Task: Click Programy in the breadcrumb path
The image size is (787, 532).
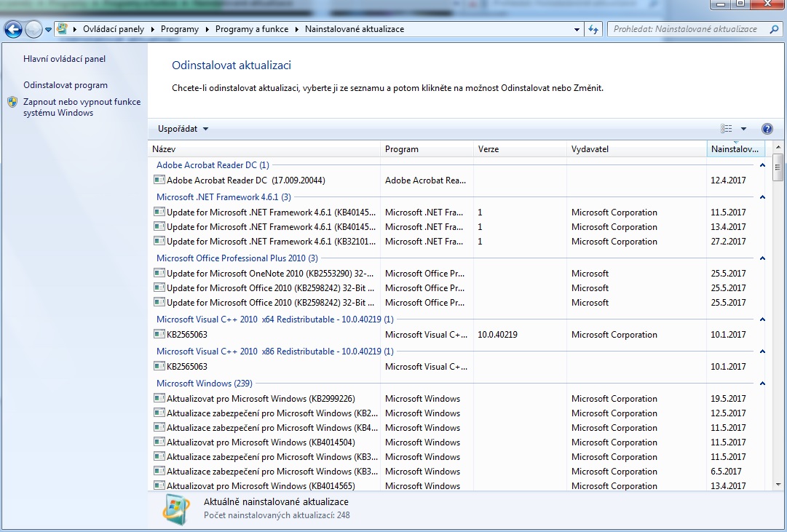Action: pos(180,29)
